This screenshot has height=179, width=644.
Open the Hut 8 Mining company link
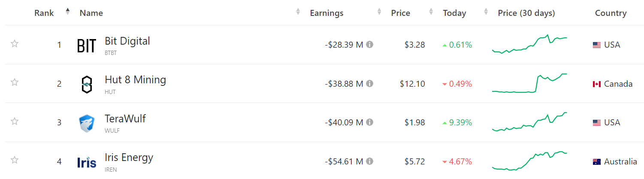[x=135, y=80]
